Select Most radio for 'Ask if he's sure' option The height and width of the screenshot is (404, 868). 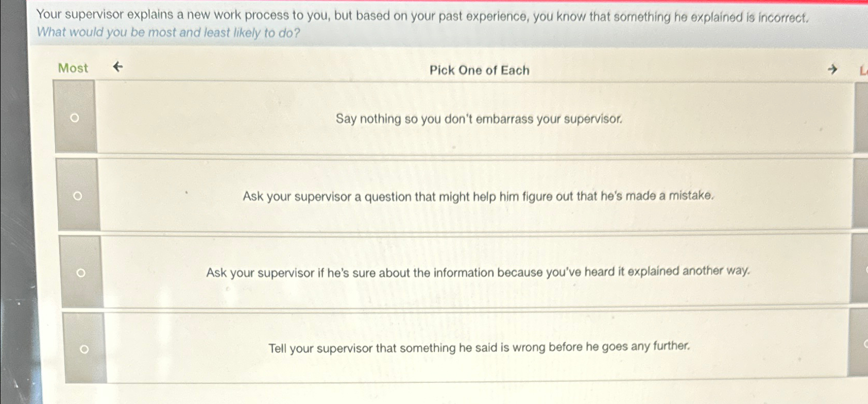pos(80,273)
